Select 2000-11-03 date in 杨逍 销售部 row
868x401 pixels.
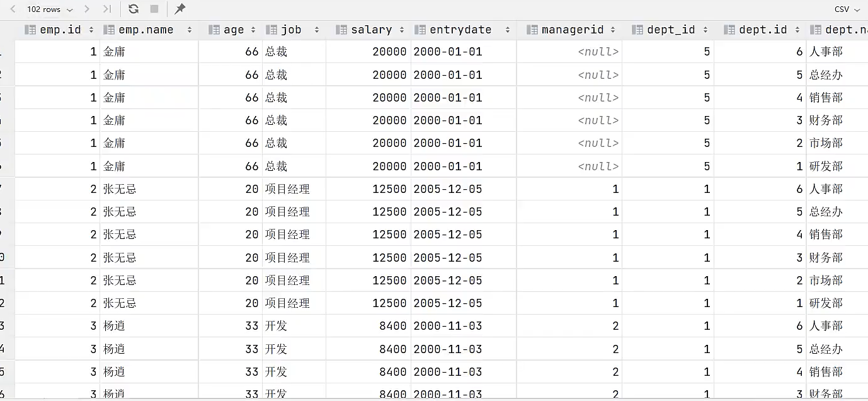[x=464, y=372]
